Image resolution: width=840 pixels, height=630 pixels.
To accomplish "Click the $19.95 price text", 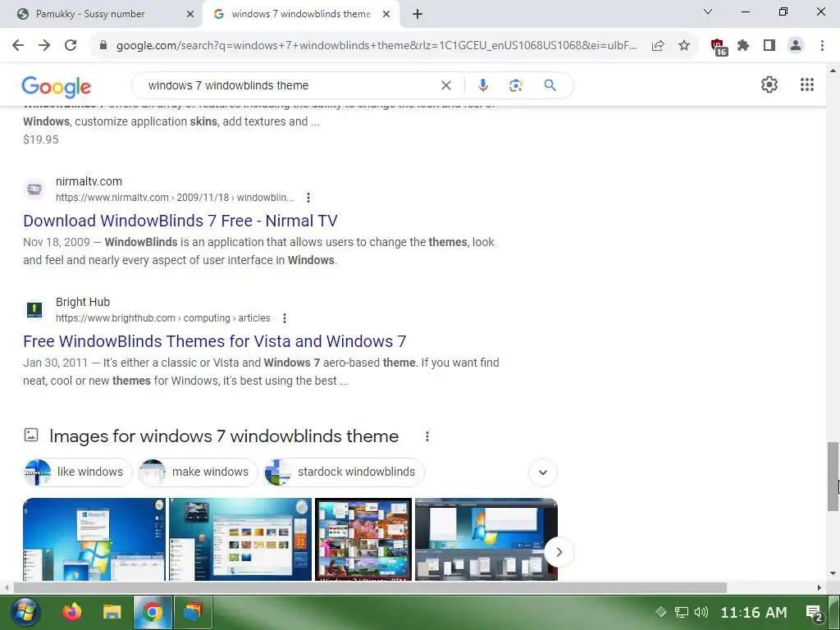I will click(41, 139).
